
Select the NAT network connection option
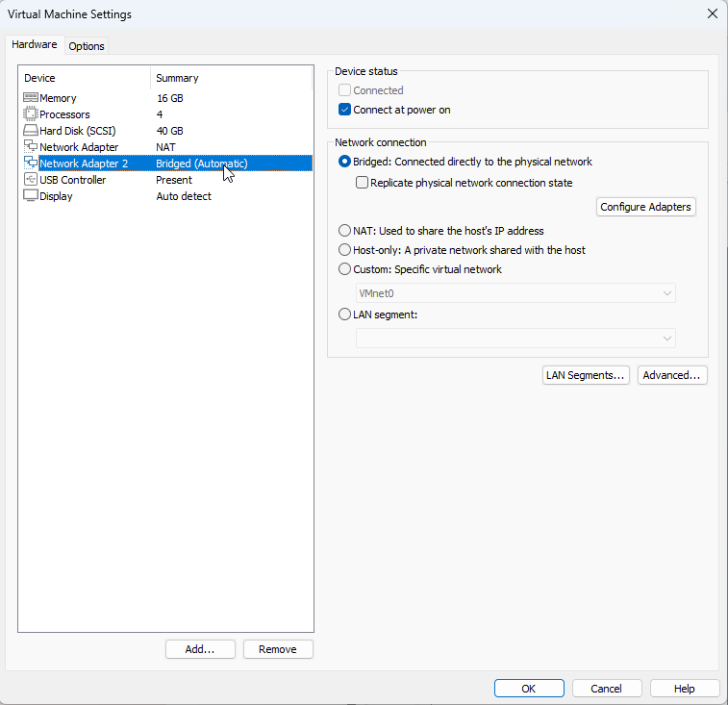click(345, 231)
